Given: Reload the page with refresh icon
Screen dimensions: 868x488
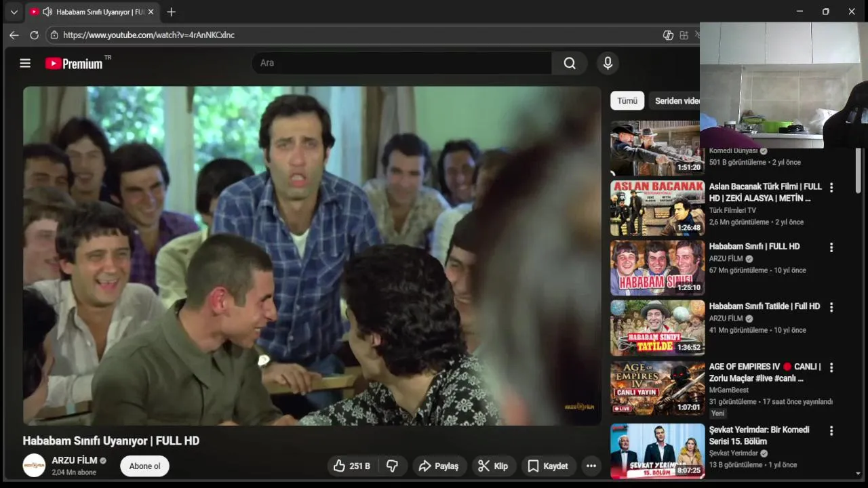Looking at the screenshot, I should coord(34,35).
